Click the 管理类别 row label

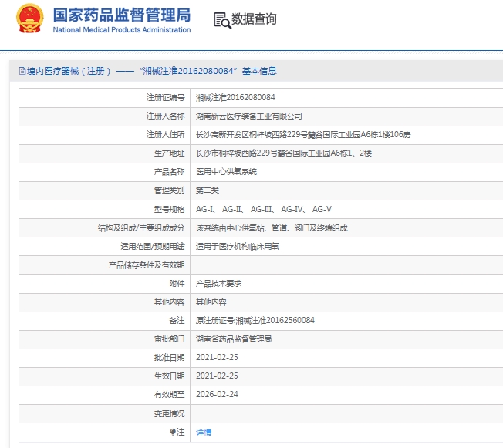tap(170, 190)
